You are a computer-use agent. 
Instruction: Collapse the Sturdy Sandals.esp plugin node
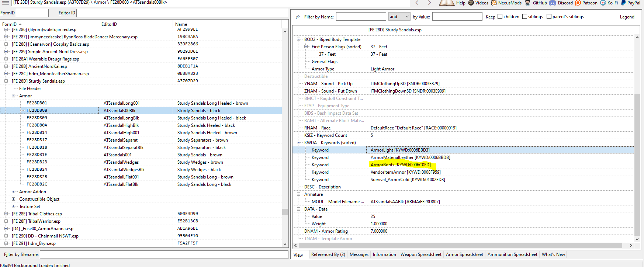click(6, 81)
